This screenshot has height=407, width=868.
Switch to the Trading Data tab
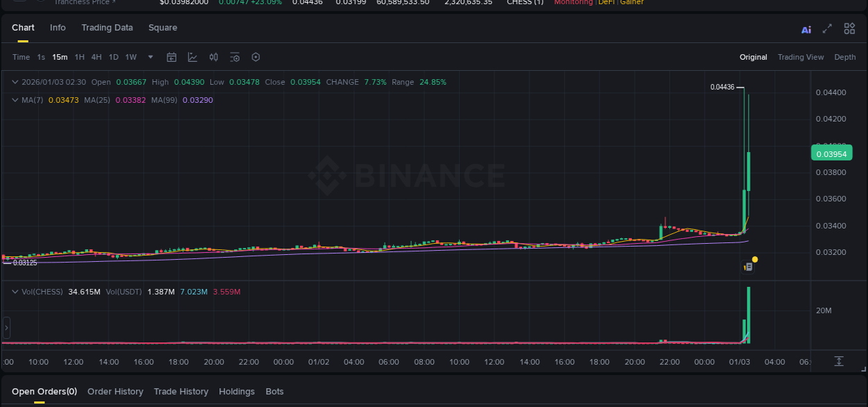point(107,28)
